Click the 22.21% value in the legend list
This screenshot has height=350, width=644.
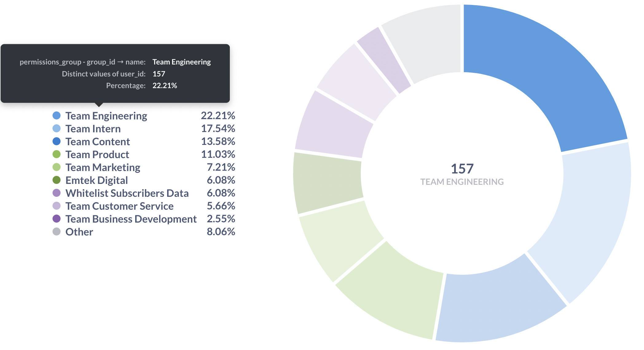coord(218,115)
